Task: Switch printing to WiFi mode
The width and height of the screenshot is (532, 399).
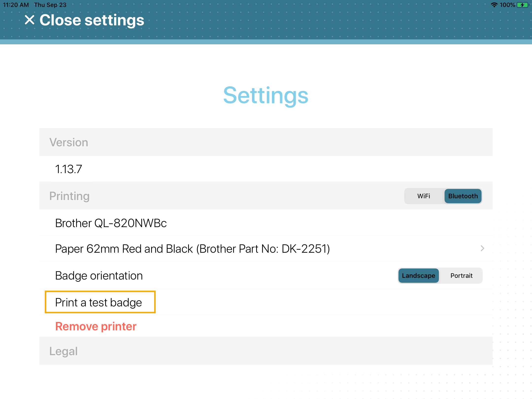Action: coord(423,196)
